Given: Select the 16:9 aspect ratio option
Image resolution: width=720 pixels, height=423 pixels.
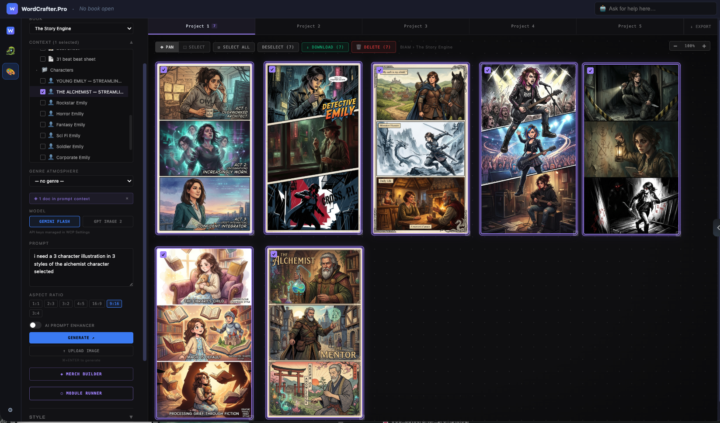Looking at the screenshot, I should pos(97,304).
